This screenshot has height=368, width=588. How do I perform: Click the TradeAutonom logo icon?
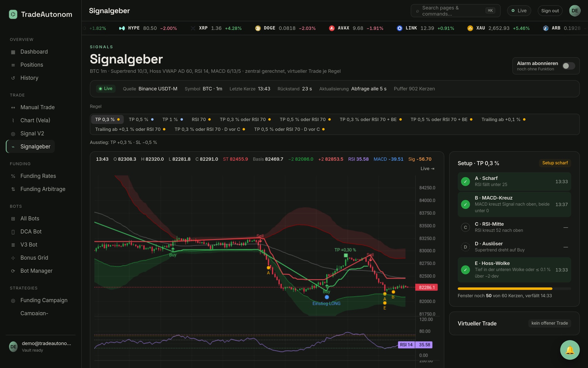click(13, 14)
